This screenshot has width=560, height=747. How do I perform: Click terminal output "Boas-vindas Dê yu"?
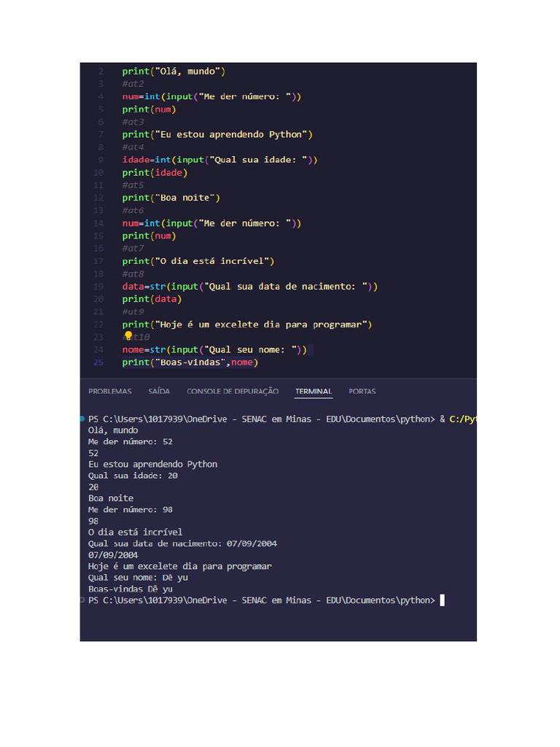130,589
